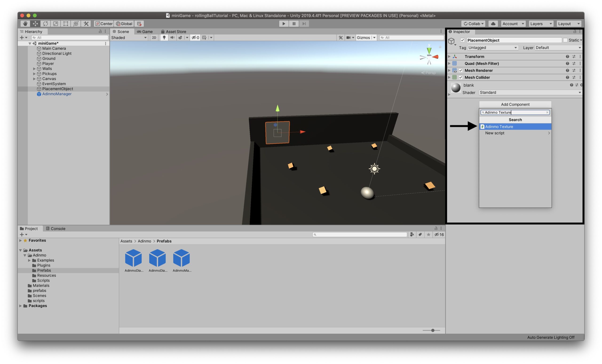The image size is (602, 364).
Task: Pause the game preview
Action: click(294, 24)
